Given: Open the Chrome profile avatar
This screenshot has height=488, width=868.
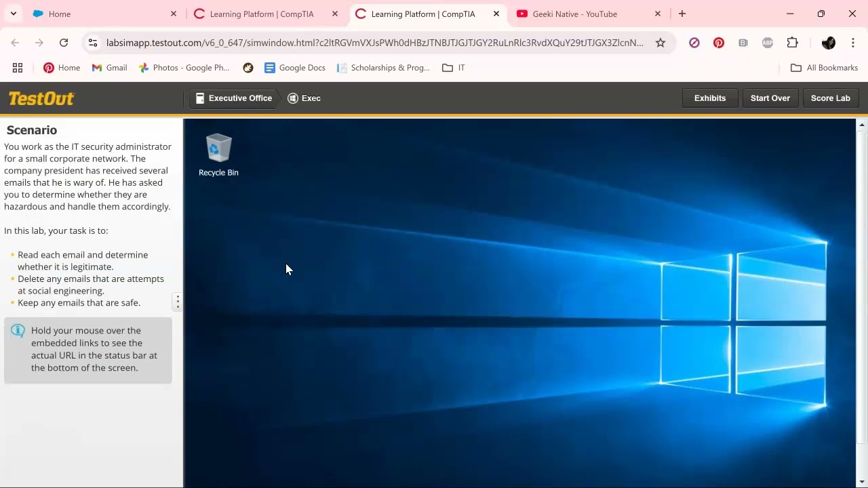Looking at the screenshot, I should pyautogui.click(x=829, y=43).
